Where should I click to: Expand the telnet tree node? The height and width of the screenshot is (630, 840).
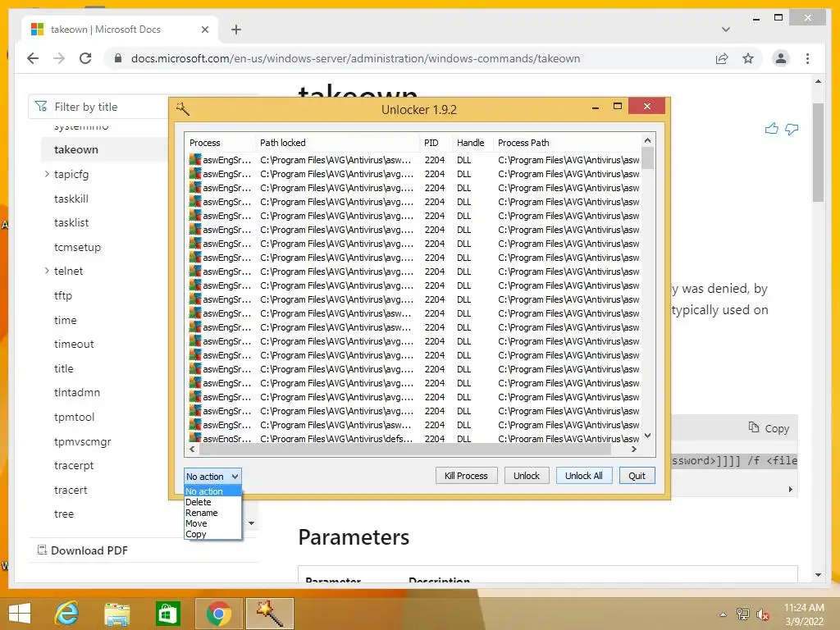47,271
